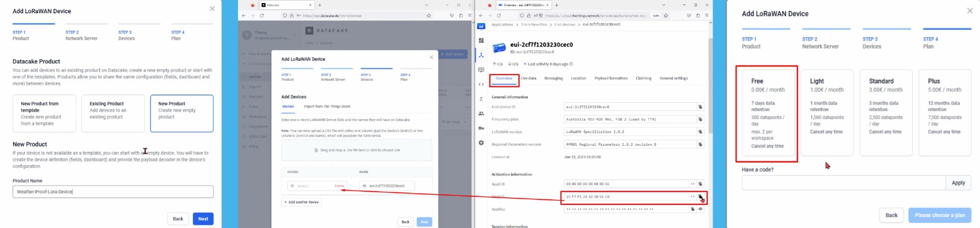Open the Claiming tab
Screen dimensions: 980x228
[644, 78]
